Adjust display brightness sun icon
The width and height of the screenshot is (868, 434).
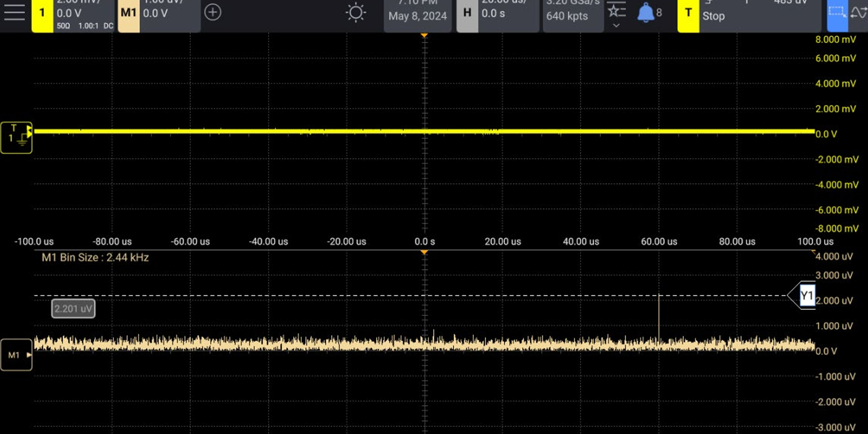[x=355, y=13]
